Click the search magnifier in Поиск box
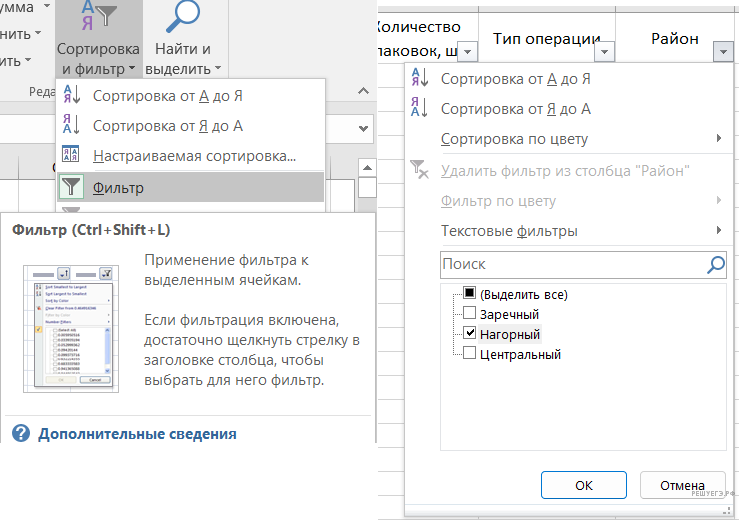The height and width of the screenshot is (520, 739). coord(715,264)
